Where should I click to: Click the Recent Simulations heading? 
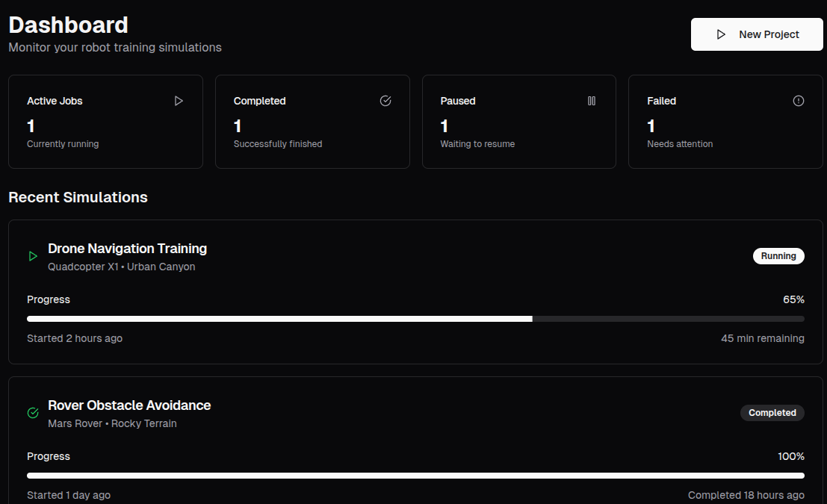78,197
